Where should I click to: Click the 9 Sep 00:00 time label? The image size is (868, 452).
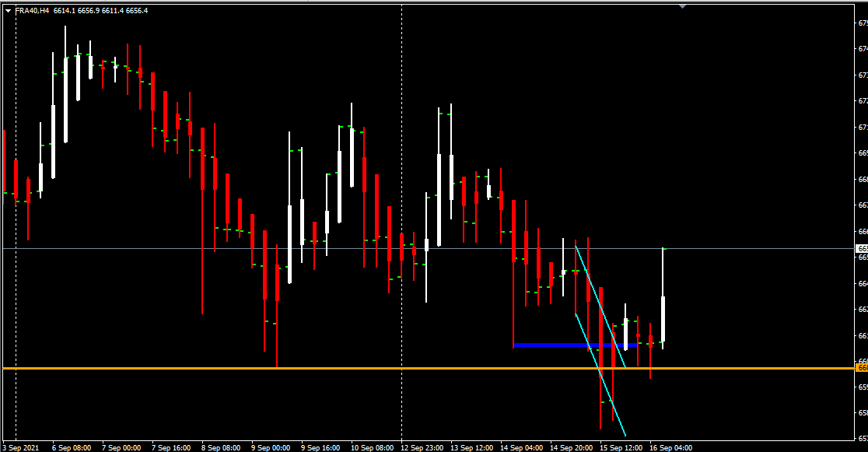[x=271, y=447]
